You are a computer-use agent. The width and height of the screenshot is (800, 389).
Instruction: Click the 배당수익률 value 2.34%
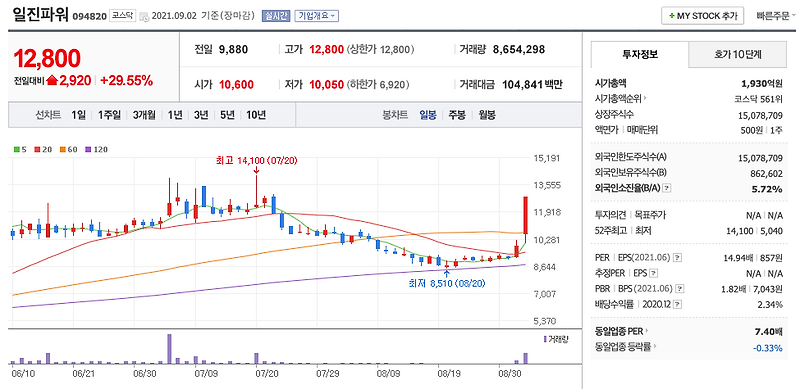click(x=770, y=305)
